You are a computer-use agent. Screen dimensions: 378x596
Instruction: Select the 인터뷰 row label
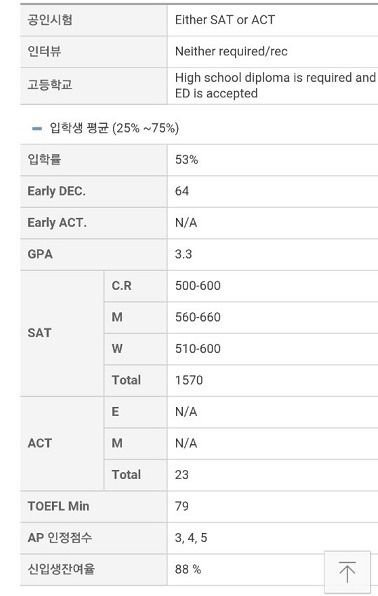(44, 51)
